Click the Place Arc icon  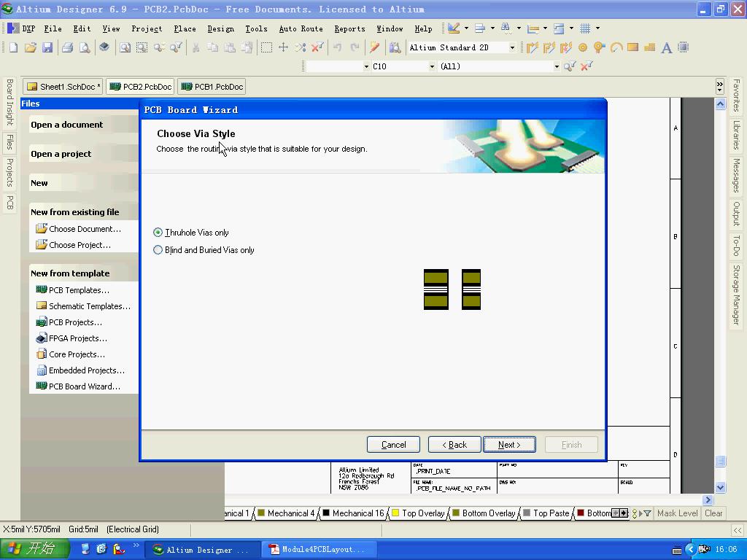point(616,47)
